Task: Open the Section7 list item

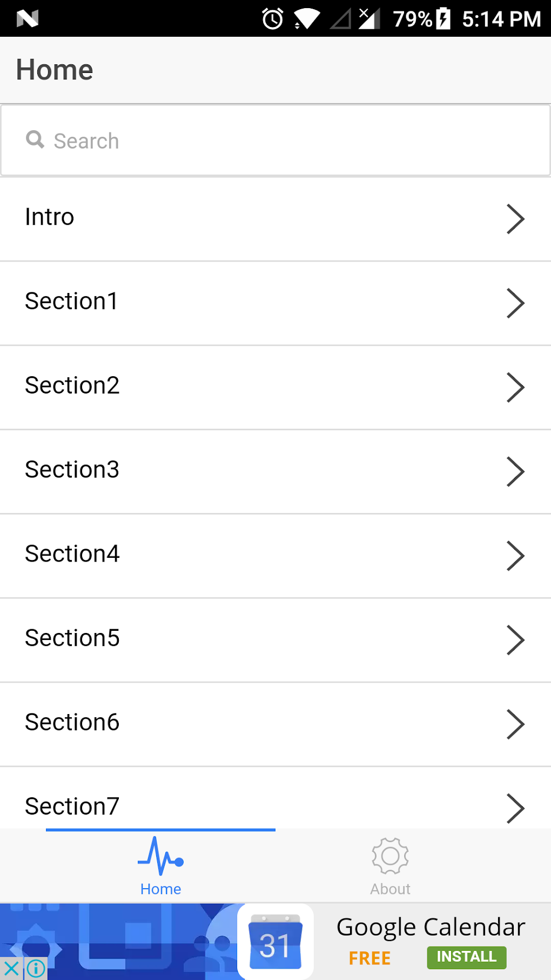Action: (275, 798)
